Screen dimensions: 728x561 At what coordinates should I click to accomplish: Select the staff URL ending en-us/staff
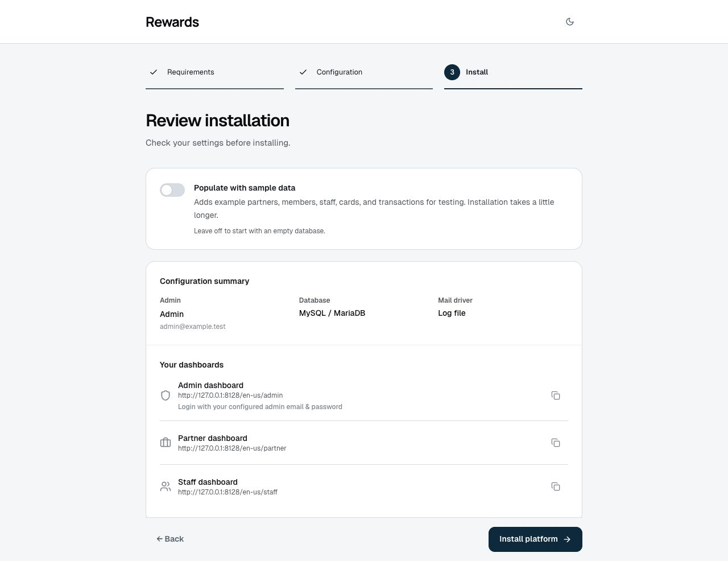click(x=227, y=492)
